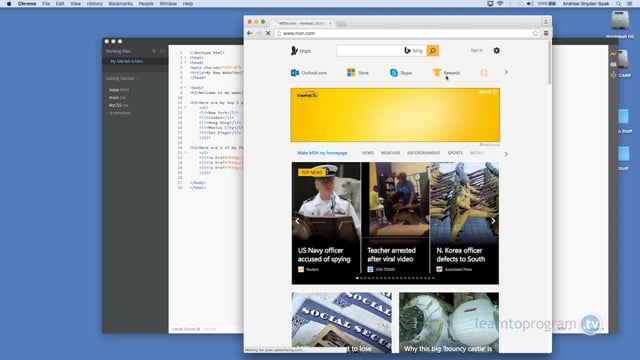
Task: Open the Rewards trophy shortcut
Action: (446, 73)
